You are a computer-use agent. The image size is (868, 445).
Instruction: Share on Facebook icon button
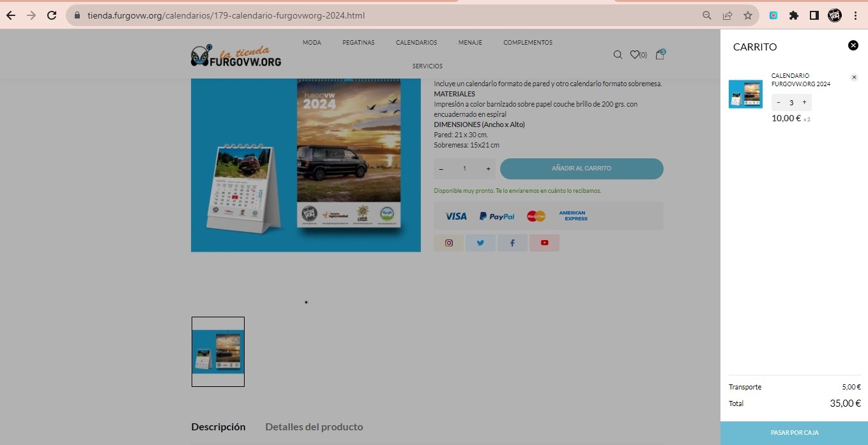pyautogui.click(x=512, y=243)
